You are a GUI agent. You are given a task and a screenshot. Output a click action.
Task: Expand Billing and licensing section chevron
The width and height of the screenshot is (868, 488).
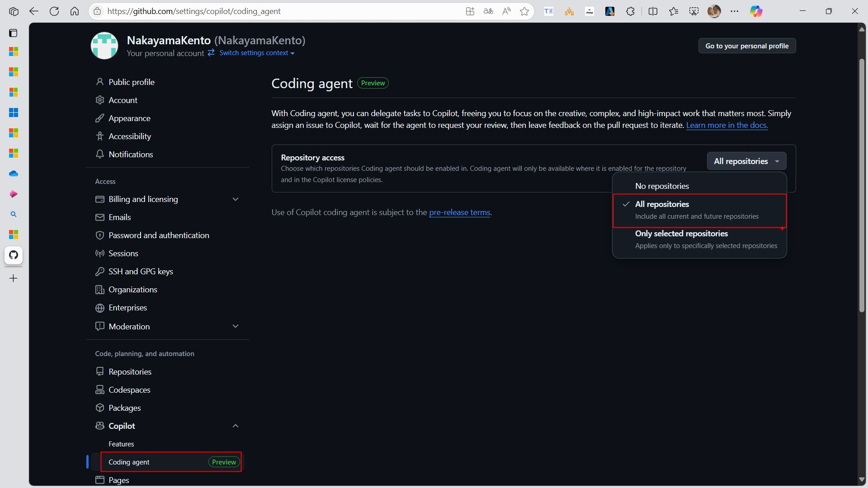point(236,199)
